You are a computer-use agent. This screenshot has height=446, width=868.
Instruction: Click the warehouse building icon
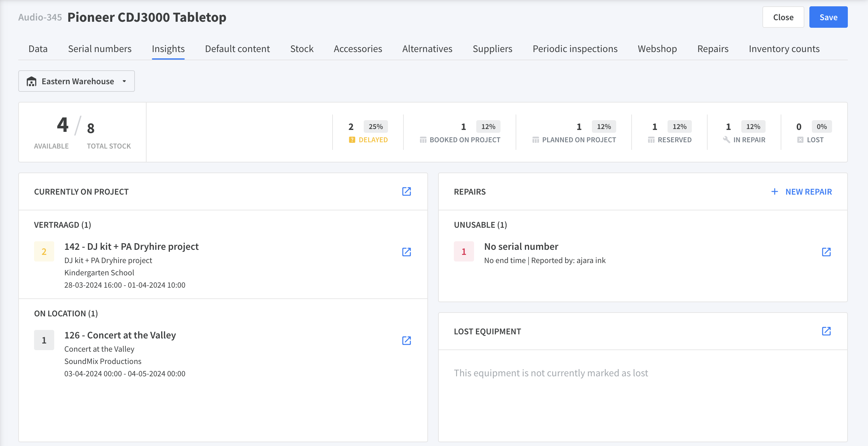pos(31,81)
